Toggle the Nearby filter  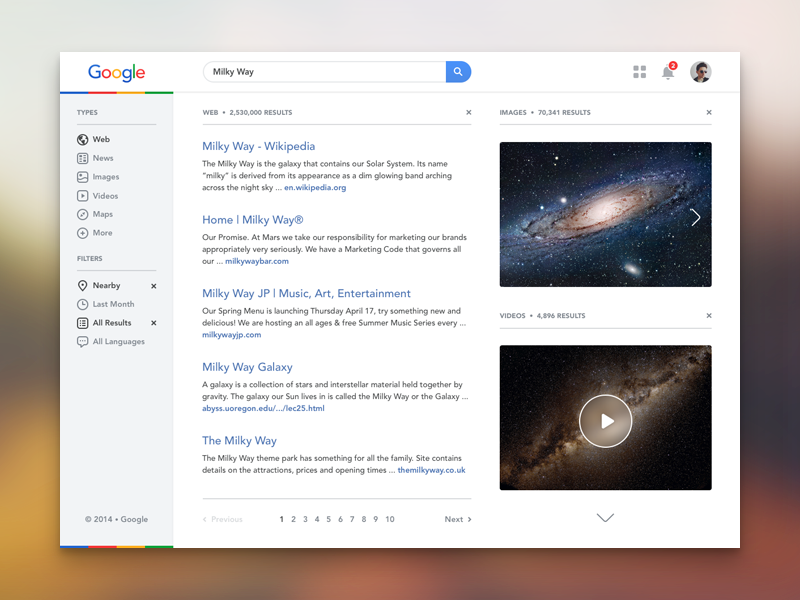click(x=106, y=286)
